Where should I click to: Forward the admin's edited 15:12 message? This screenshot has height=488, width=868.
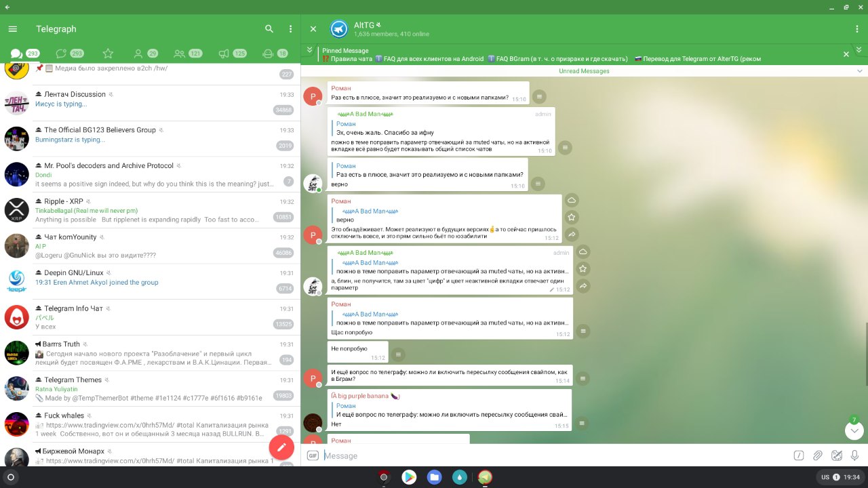(x=583, y=286)
